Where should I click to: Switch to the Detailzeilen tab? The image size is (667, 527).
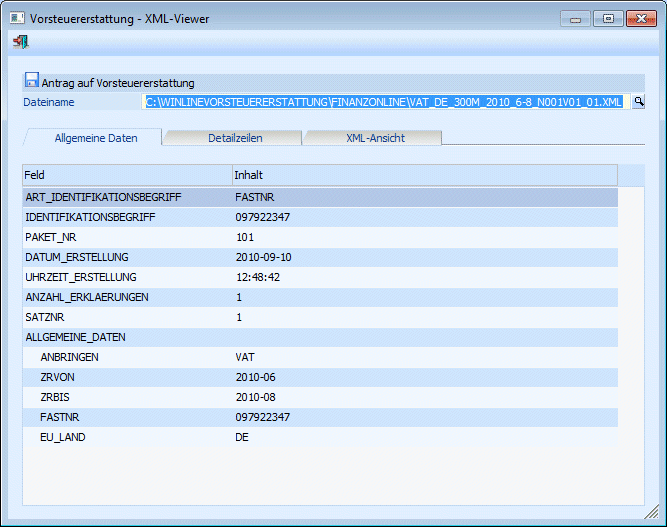click(233, 138)
